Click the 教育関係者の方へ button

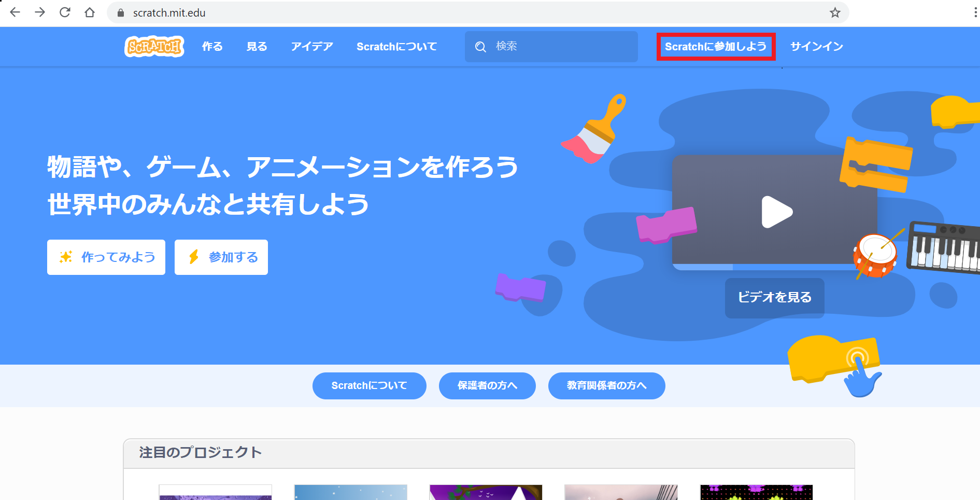coord(607,386)
